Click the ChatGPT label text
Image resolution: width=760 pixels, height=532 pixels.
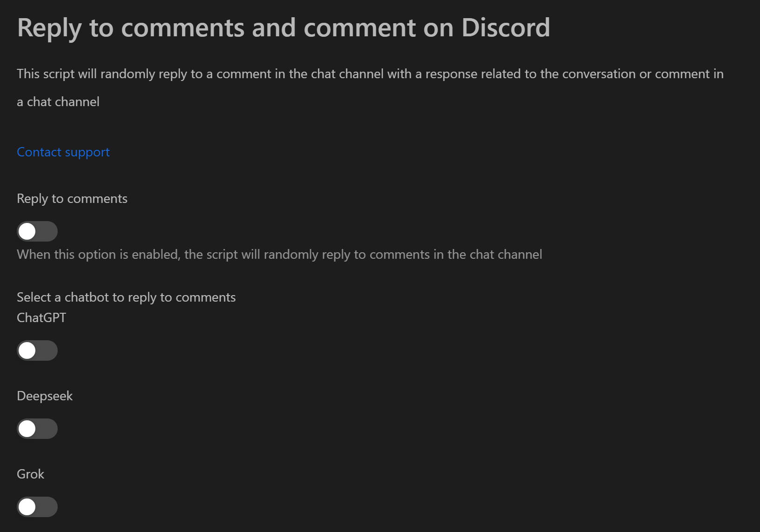pyautogui.click(x=41, y=318)
